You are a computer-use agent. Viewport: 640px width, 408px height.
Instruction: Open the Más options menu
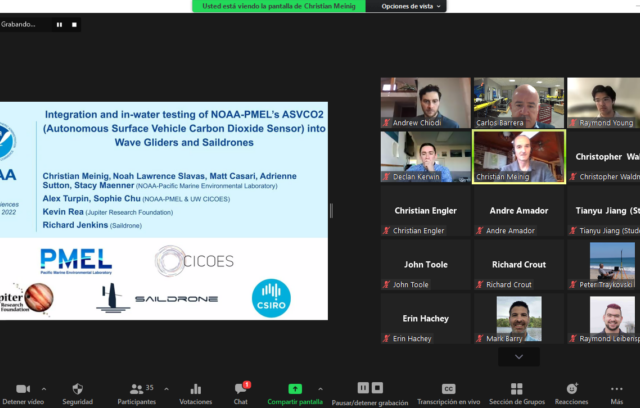[617, 394]
